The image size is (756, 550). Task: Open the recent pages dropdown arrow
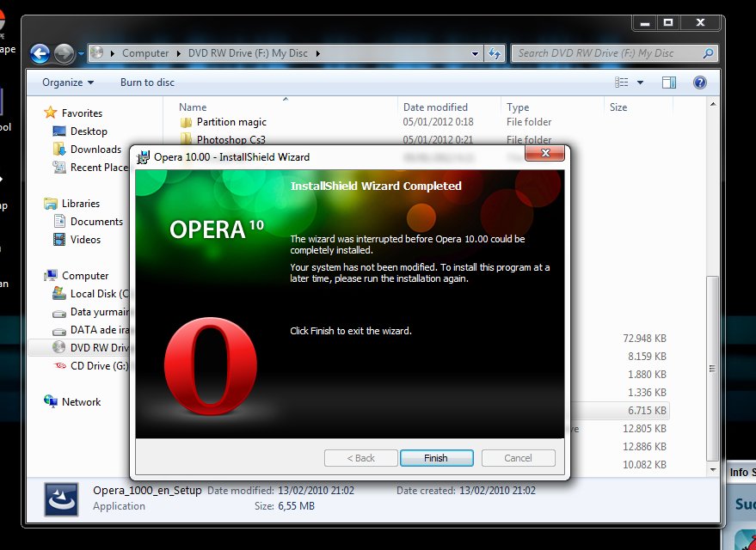tap(81, 54)
